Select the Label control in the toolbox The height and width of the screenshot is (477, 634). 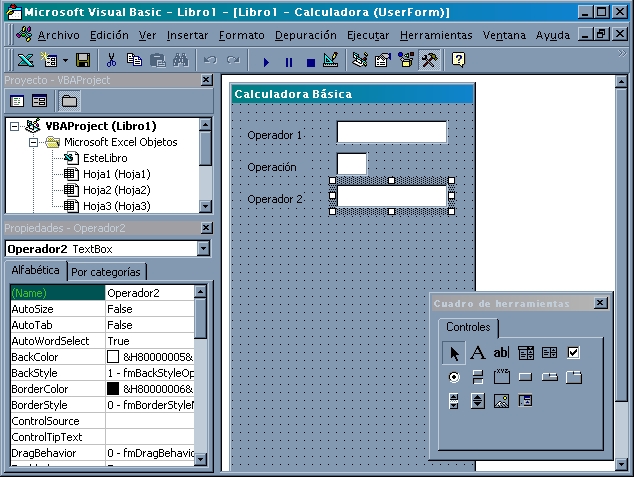478,353
